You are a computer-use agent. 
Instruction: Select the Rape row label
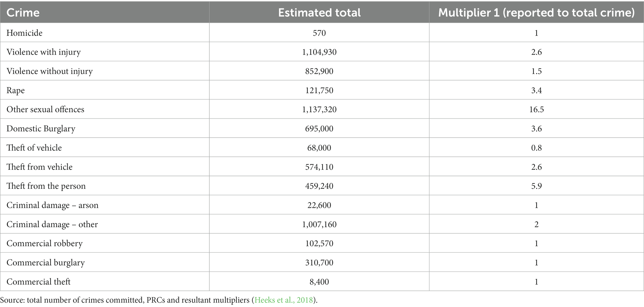point(16,90)
